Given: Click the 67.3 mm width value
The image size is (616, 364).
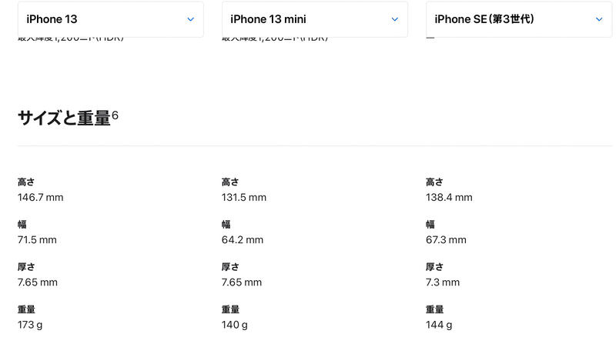Looking at the screenshot, I should tap(446, 239).
